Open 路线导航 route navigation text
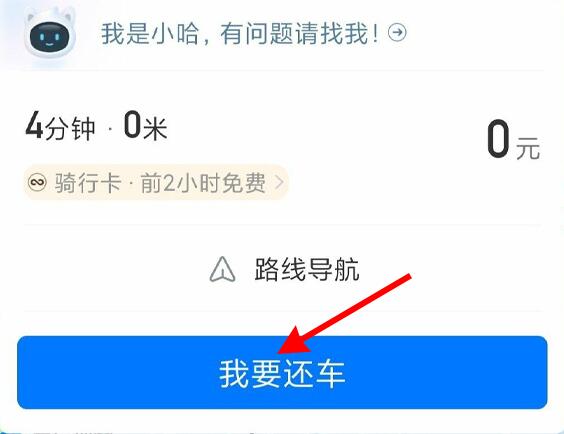 (307, 269)
